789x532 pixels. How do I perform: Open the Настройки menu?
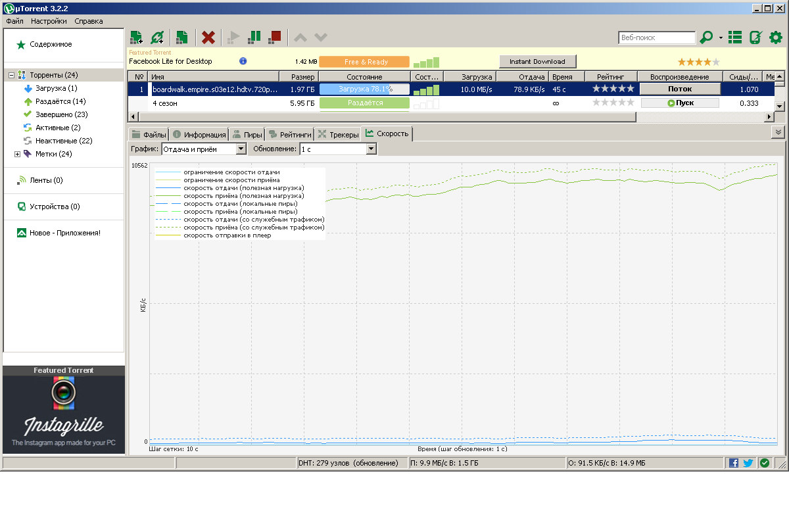[49, 21]
